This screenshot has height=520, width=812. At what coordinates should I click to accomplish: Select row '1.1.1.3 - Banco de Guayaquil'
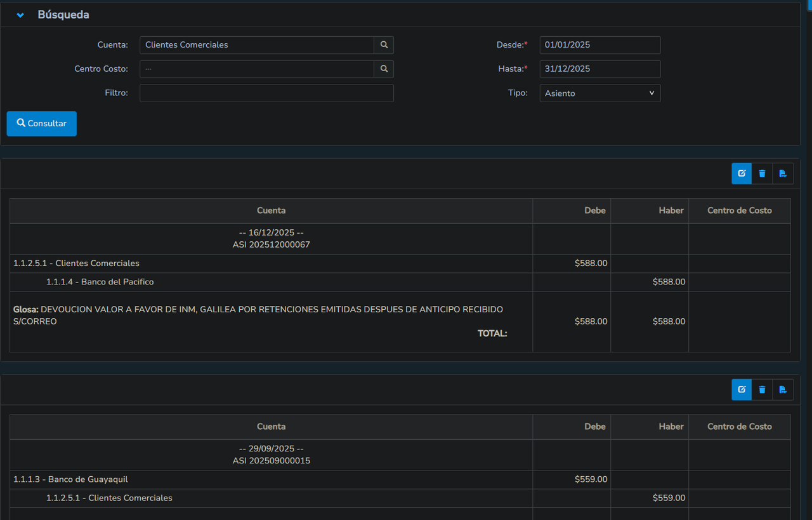click(x=400, y=479)
